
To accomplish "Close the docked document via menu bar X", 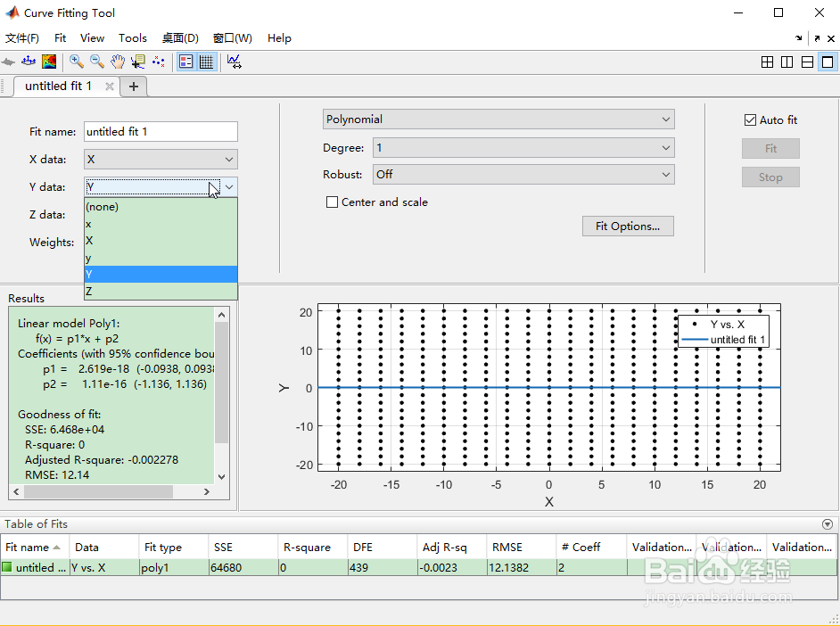I will point(831,38).
